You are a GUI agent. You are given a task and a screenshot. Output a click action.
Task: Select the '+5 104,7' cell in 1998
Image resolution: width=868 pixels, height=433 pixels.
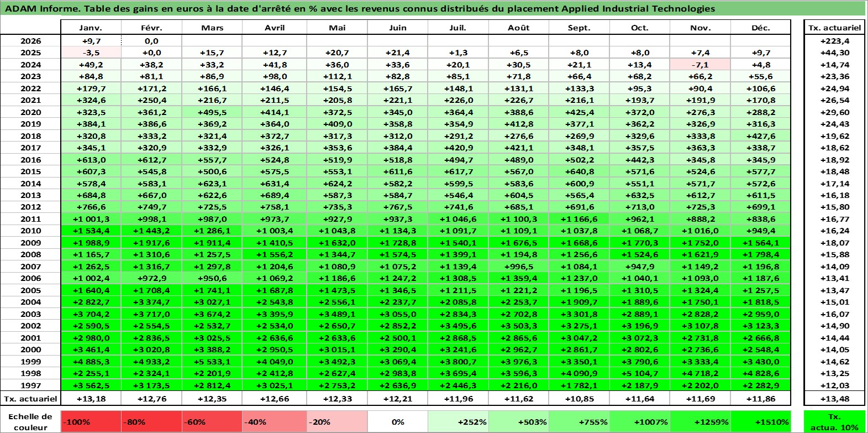pos(640,373)
